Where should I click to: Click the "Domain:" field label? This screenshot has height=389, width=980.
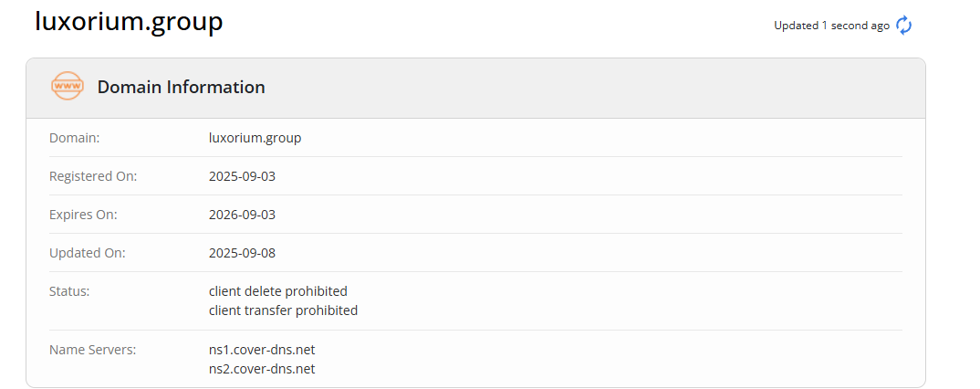coord(74,138)
